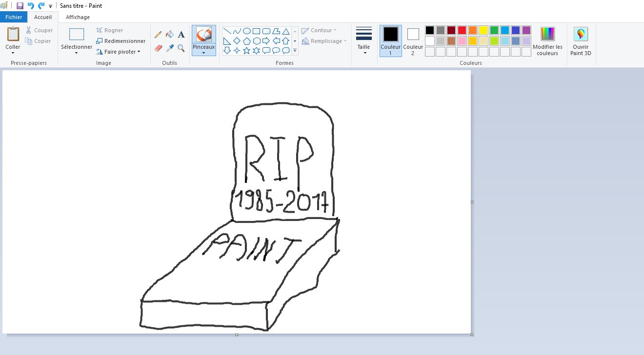Pick the orange color swatch
This screenshot has height=355, width=644.
coord(473,30)
